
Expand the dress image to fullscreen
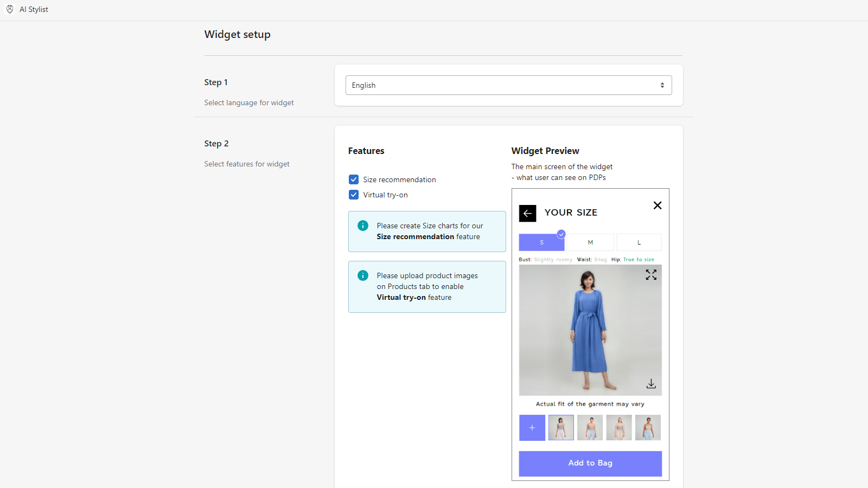pyautogui.click(x=651, y=275)
